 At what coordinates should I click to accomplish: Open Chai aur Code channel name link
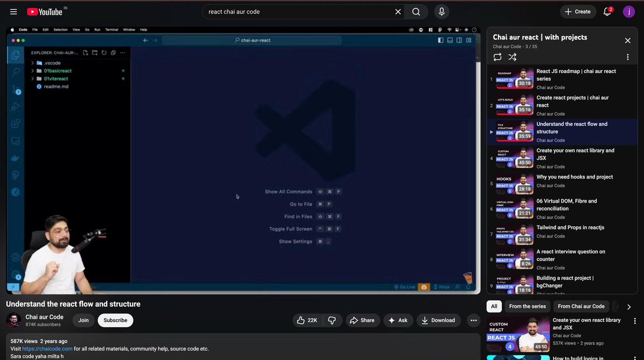tap(45, 317)
